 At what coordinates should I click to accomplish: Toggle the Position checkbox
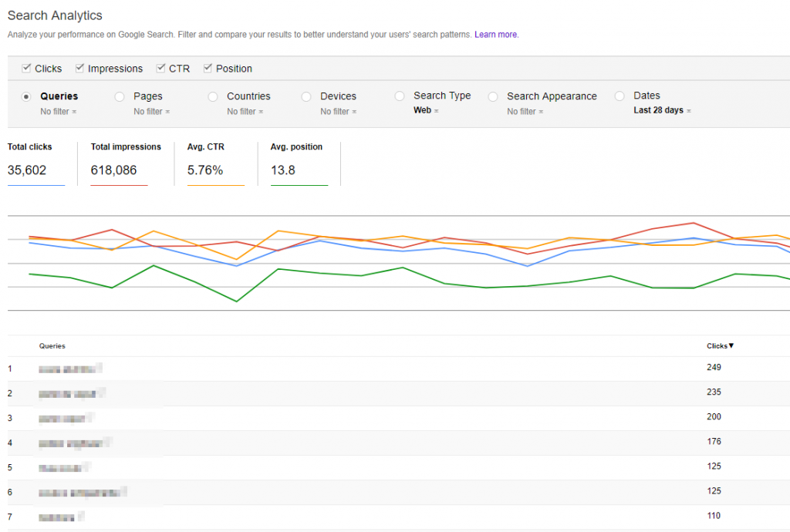[x=208, y=68]
